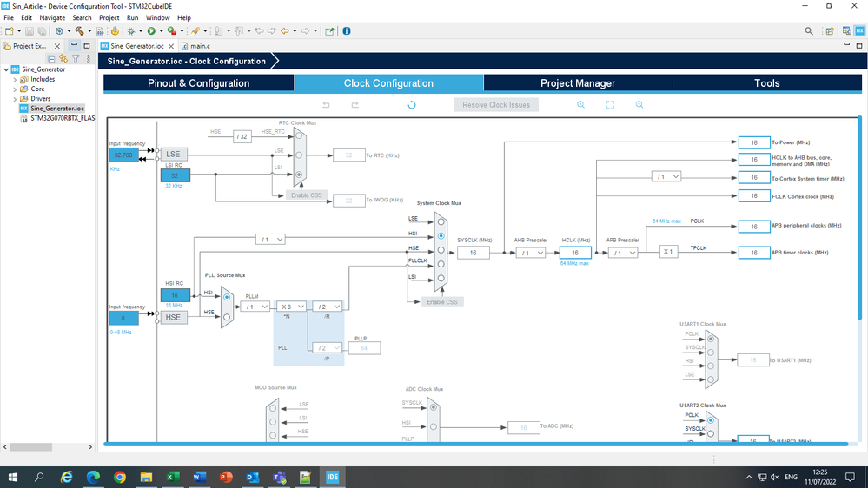The height and width of the screenshot is (488, 868).
Task: Open Google Chrome from the taskbar
Action: [x=120, y=477]
